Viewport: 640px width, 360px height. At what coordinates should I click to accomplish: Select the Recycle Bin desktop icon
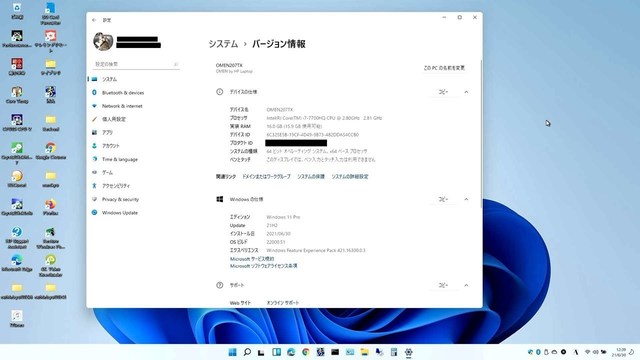[x=17, y=11]
